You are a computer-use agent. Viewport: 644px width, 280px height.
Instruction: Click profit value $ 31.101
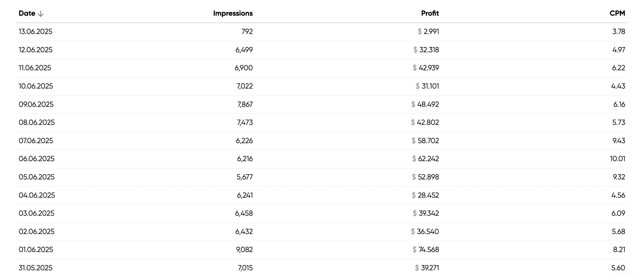(x=427, y=86)
